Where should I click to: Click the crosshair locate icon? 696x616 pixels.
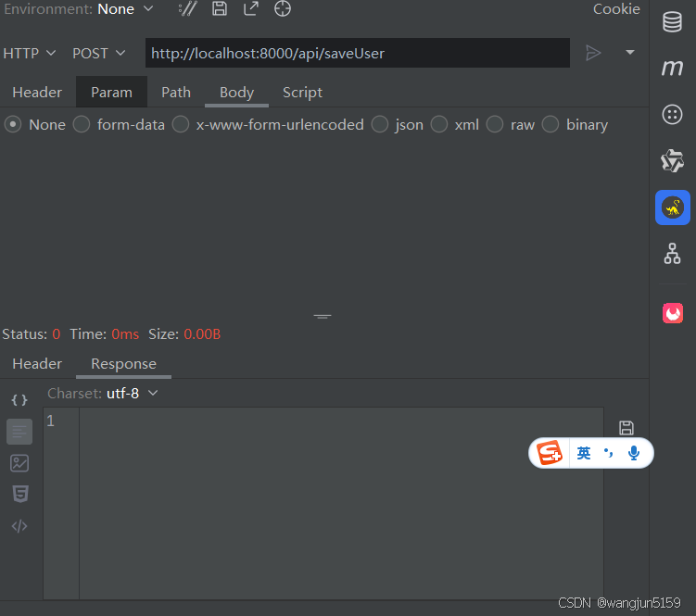point(283,8)
